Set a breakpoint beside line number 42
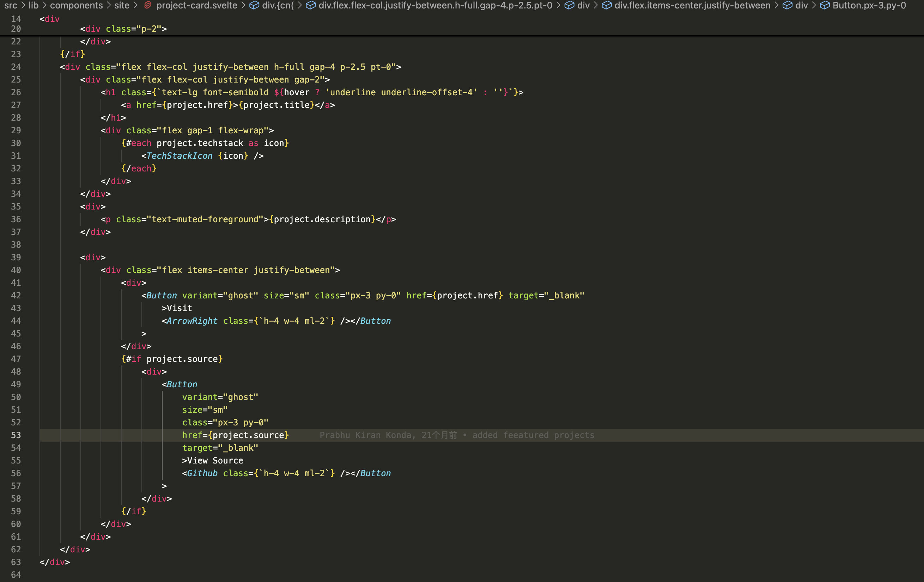 [x=6, y=295]
